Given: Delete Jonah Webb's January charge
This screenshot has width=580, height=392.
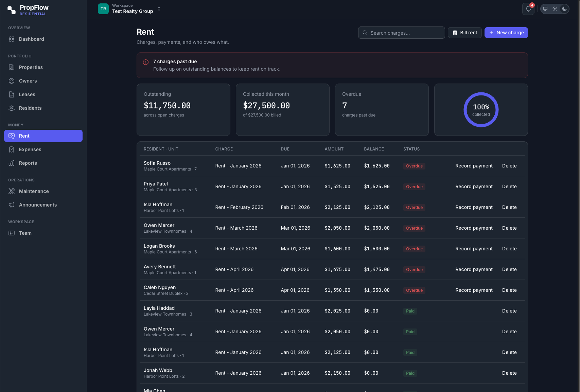Looking at the screenshot, I should (509, 373).
